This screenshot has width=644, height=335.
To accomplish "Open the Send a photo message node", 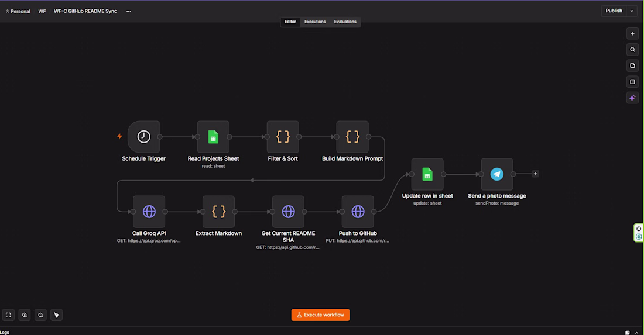I will pyautogui.click(x=497, y=174).
